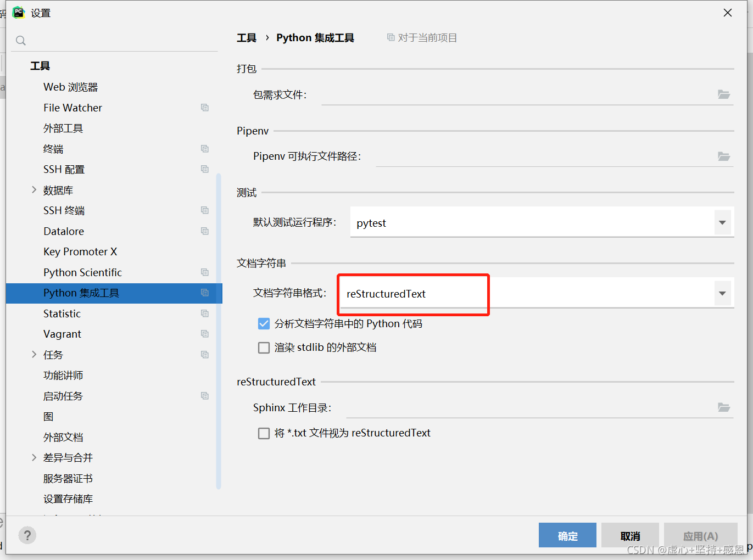Screen dimensions: 753x560
Task: Click the project-level icon beside 终端
Action: [205, 149]
